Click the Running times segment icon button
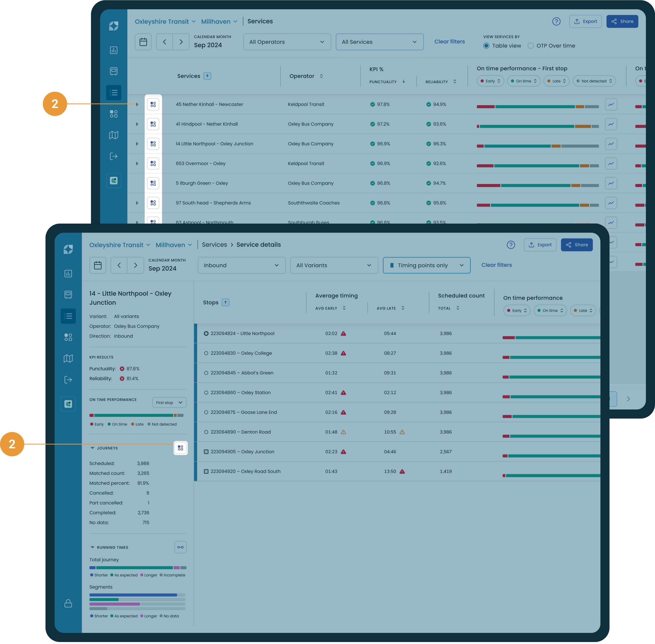 click(180, 547)
